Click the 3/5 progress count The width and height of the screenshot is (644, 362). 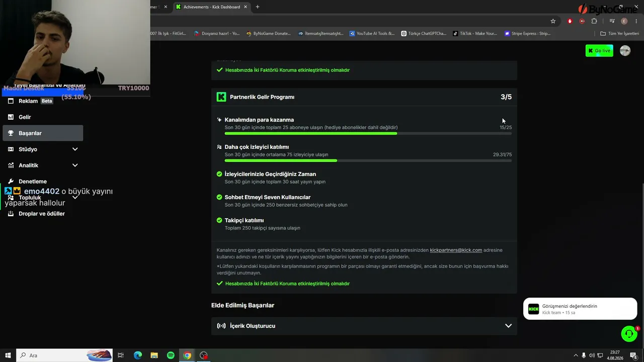[x=506, y=97]
